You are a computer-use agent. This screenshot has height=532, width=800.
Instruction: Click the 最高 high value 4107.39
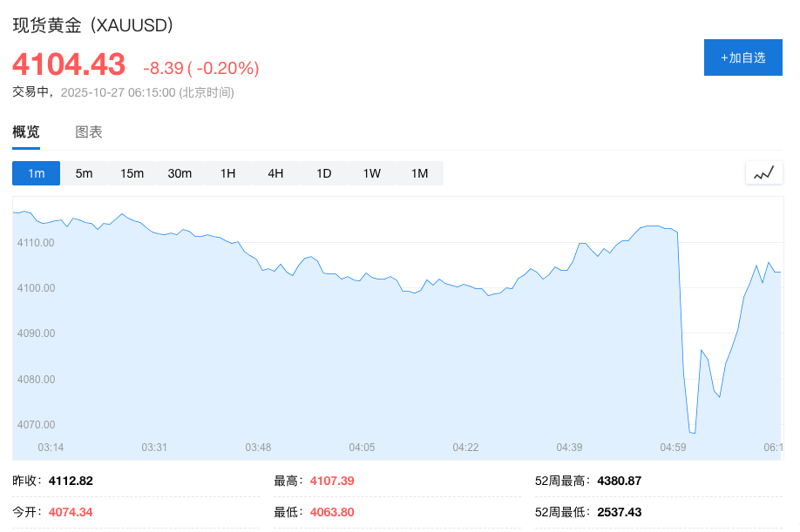point(331,480)
